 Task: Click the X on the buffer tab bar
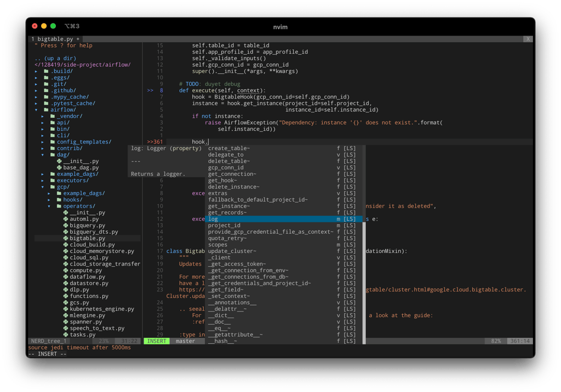click(x=528, y=39)
